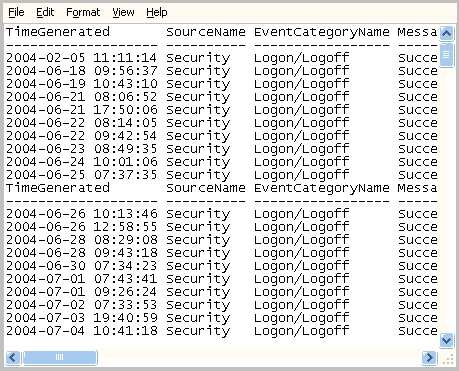Open the File menu
Viewport: 459px width, 371px height.
16,12
